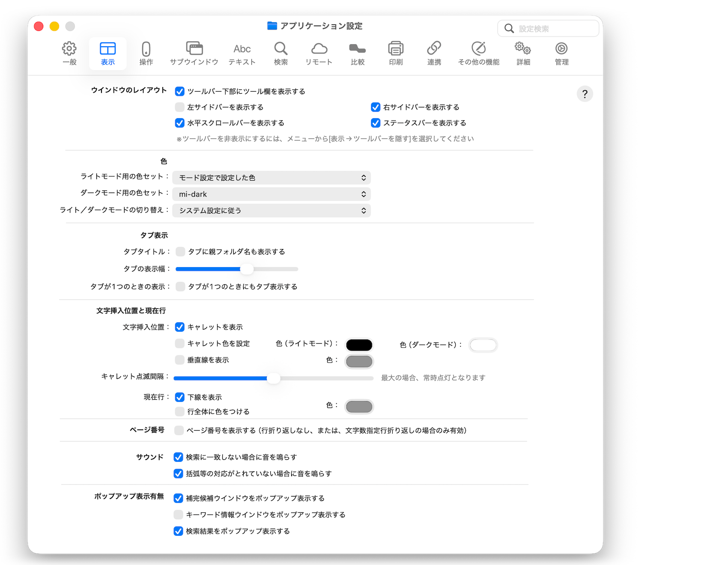Go to the 比較 settings pane
The height and width of the screenshot is (565, 728).
[357, 54]
